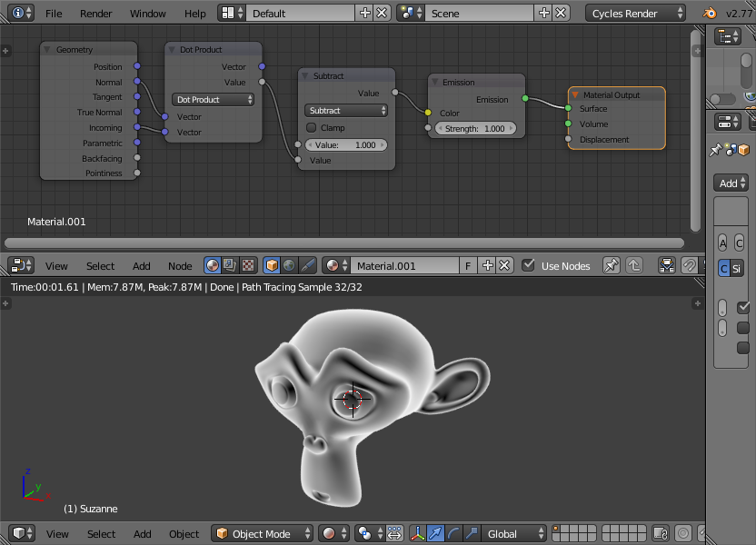The height and width of the screenshot is (545, 756).
Task: Click the Add button in properties panel
Action: [731, 183]
